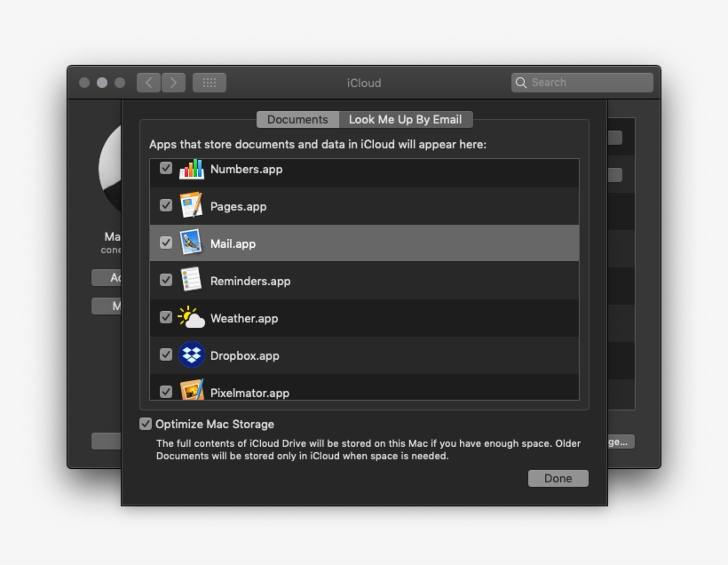This screenshot has width=728, height=565.
Task: Click the Weather app icon
Action: pyautogui.click(x=192, y=318)
